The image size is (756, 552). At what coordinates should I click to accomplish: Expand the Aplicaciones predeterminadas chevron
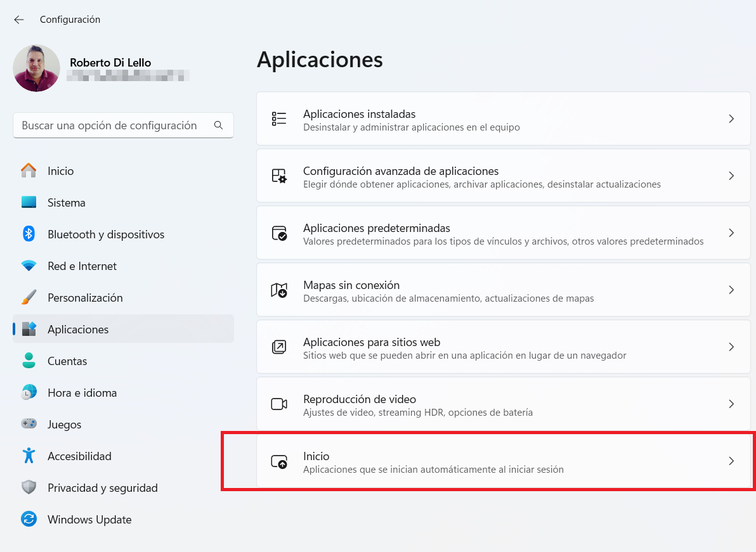point(731,233)
